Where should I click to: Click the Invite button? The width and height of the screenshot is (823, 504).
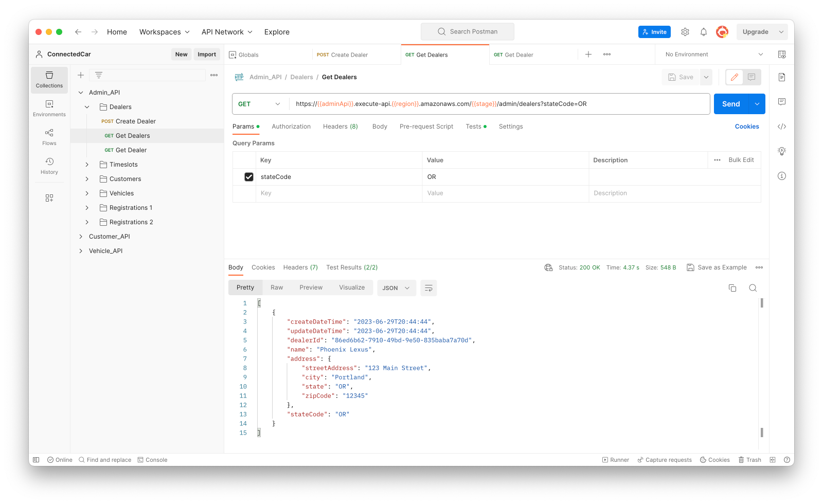654,32
